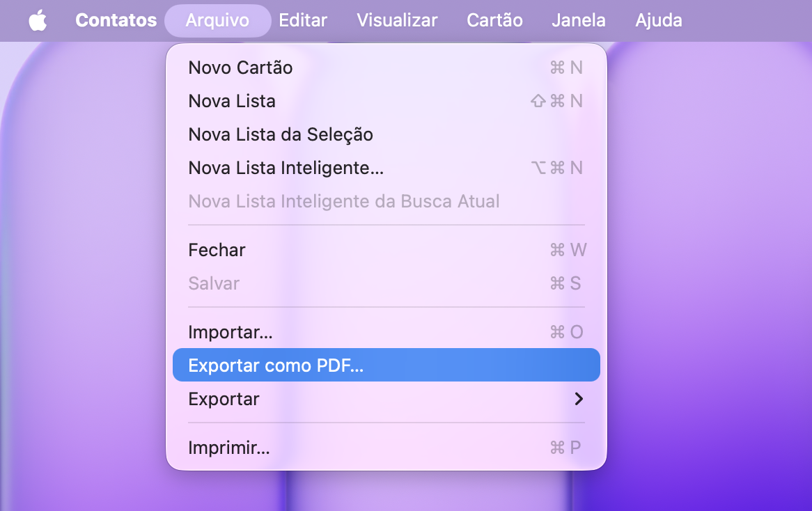The height and width of the screenshot is (511, 812).
Task: Choose Novo Cartão from the menu
Action: point(387,68)
